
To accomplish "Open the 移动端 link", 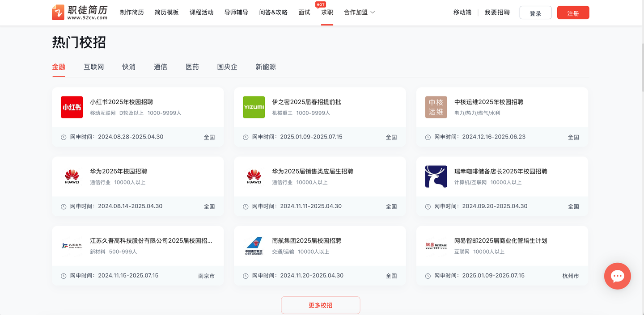I will coord(462,13).
